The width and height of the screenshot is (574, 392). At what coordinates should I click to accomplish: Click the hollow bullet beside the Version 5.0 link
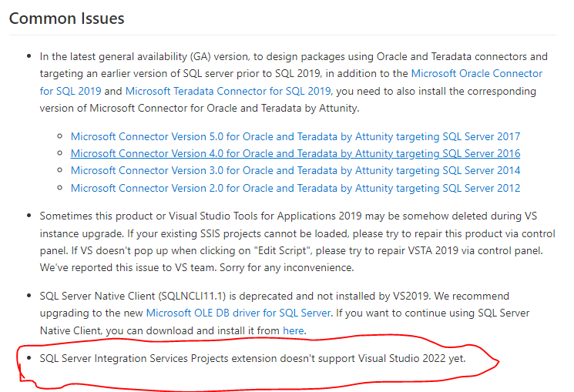[59, 136]
